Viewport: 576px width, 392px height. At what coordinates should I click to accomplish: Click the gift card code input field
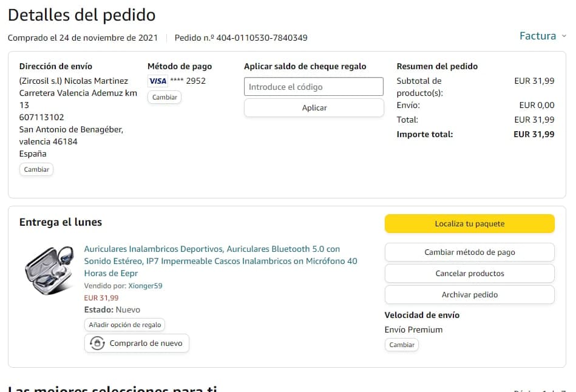pos(314,87)
